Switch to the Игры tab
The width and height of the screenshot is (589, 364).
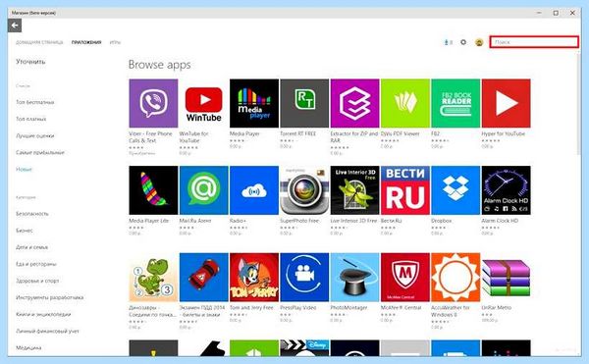click(115, 42)
